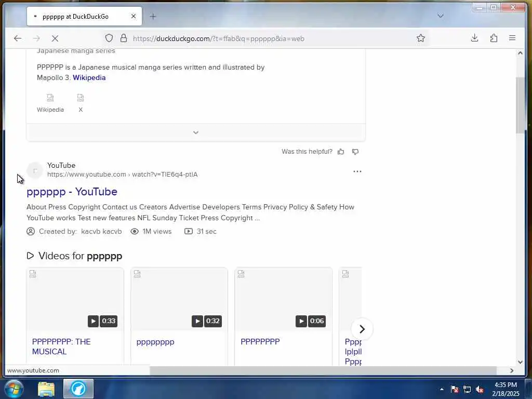Open lowercase pppppppp video title
This screenshot has height=399, width=532.
[x=155, y=342]
